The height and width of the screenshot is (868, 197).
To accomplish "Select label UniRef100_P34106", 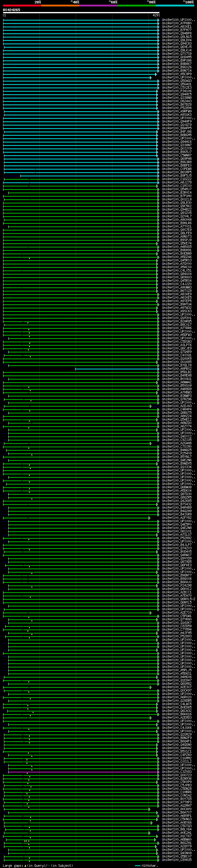I will 177,91.
